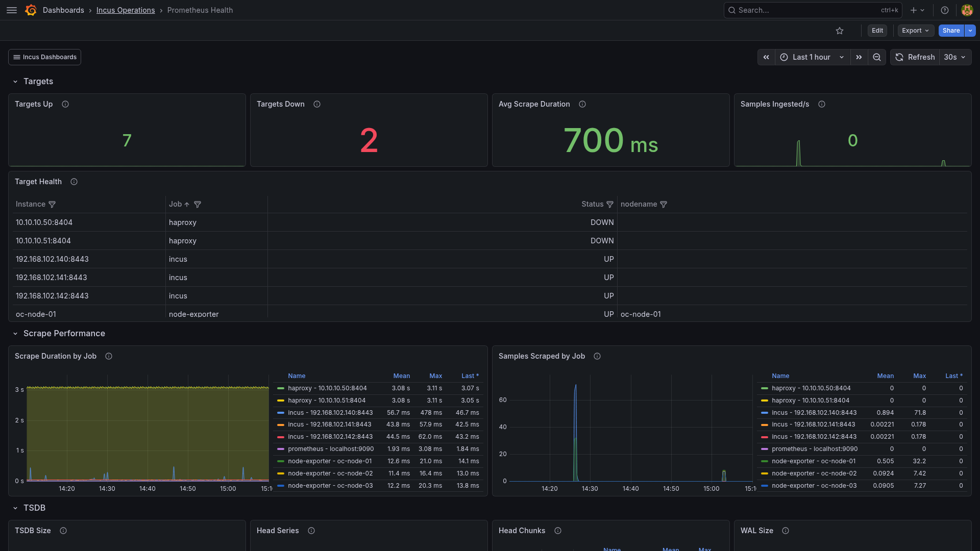Show info for Target Health panel
The height and width of the screenshot is (551, 980).
tap(74, 182)
